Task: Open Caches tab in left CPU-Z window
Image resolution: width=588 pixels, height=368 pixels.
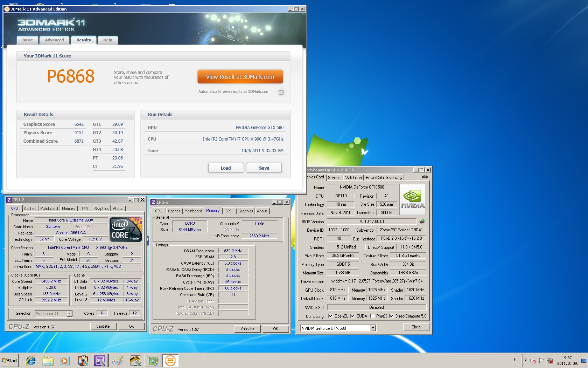Action: tap(30, 209)
